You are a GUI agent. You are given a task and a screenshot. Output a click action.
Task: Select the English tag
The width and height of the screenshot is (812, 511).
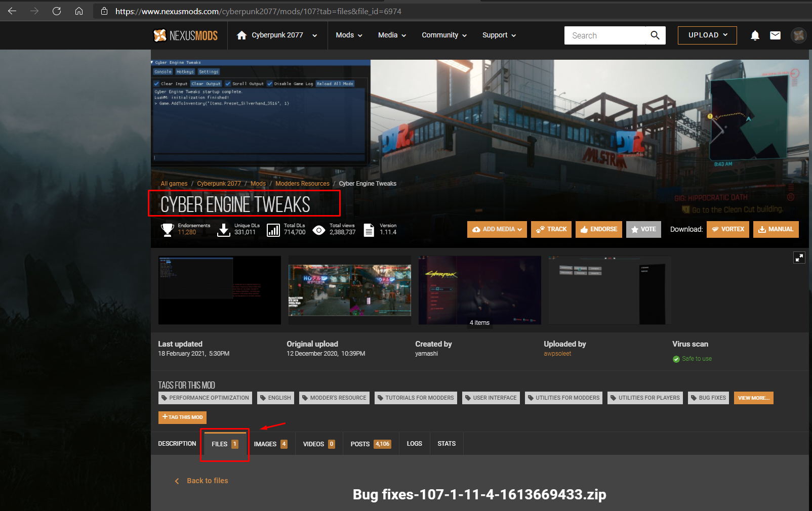(x=276, y=398)
